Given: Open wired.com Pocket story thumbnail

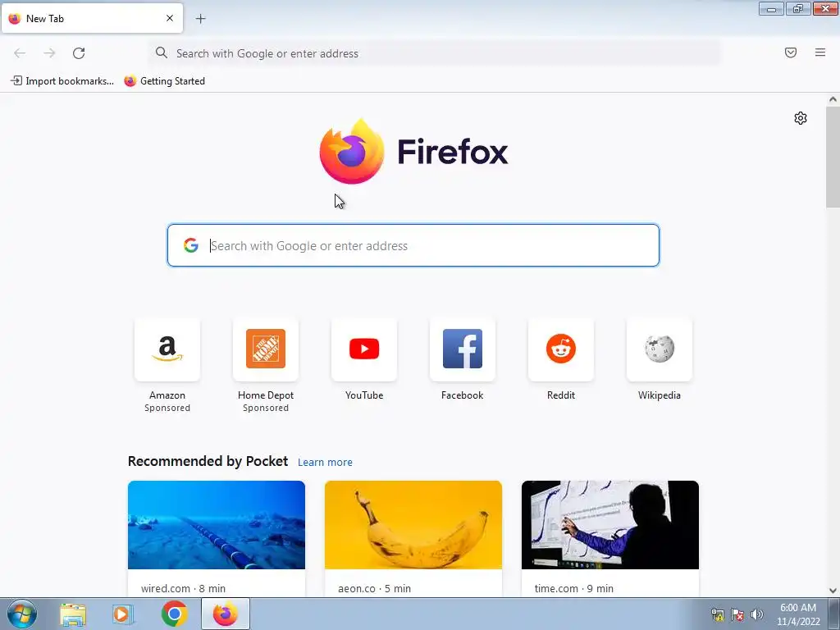Looking at the screenshot, I should tap(217, 525).
